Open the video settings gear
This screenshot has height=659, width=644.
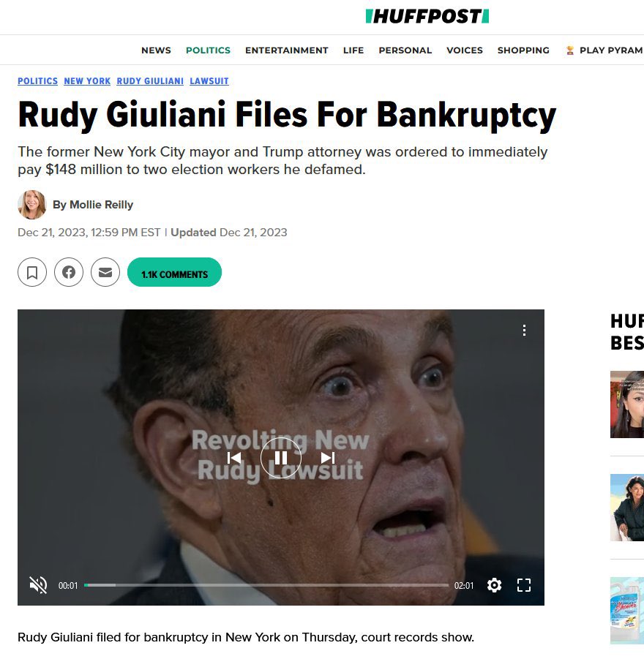click(494, 585)
